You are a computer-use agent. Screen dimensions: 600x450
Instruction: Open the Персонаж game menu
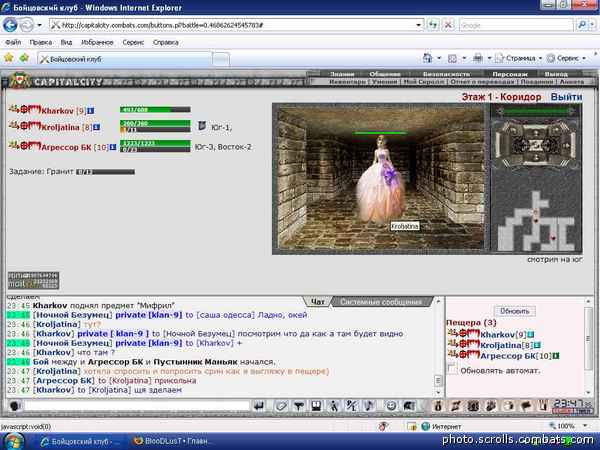pyautogui.click(x=510, y=74)
